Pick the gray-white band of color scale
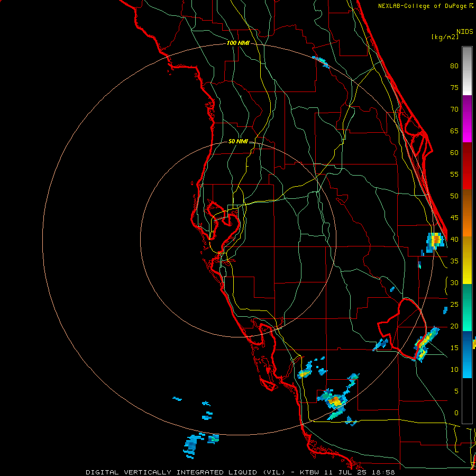 pos(467,71)
